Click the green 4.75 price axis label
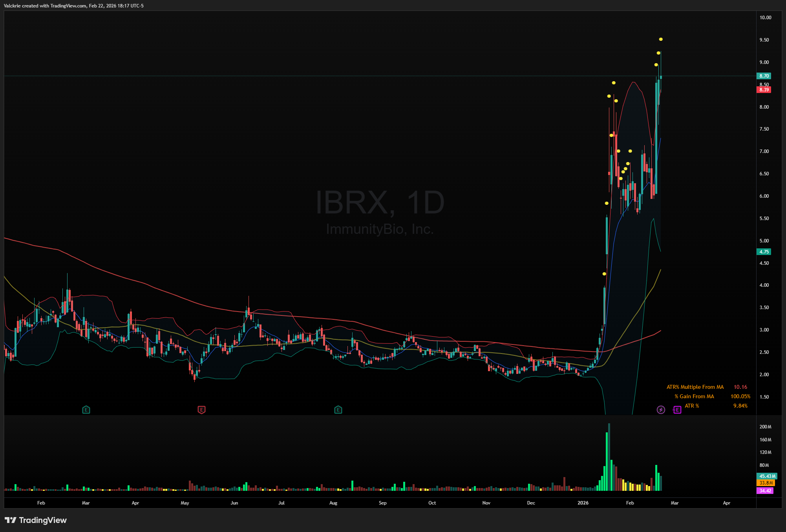786x532 pixels. (x=764, y=252)
